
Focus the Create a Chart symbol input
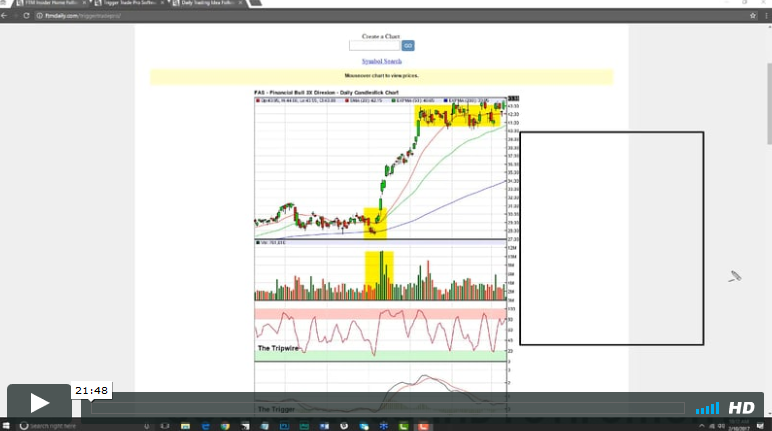(374, 46)
